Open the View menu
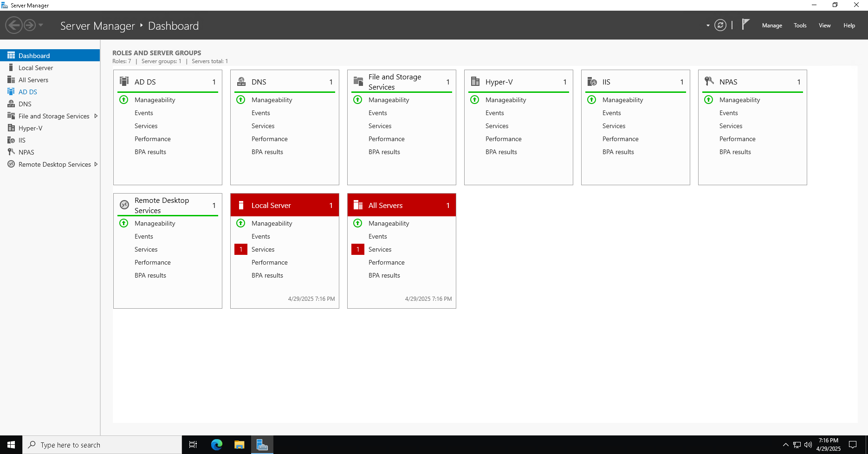Screen dimensions: 868x454 [824, 26]
